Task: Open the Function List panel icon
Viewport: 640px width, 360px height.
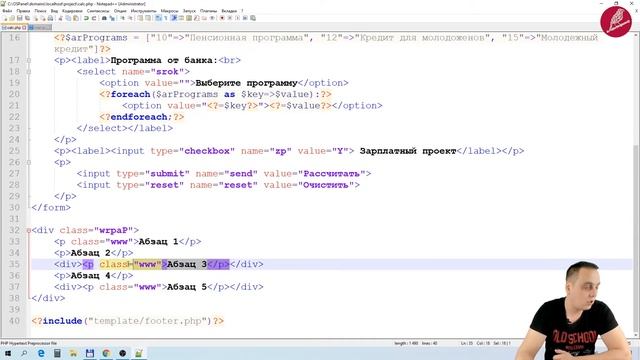Action: (x=197, y=18)
